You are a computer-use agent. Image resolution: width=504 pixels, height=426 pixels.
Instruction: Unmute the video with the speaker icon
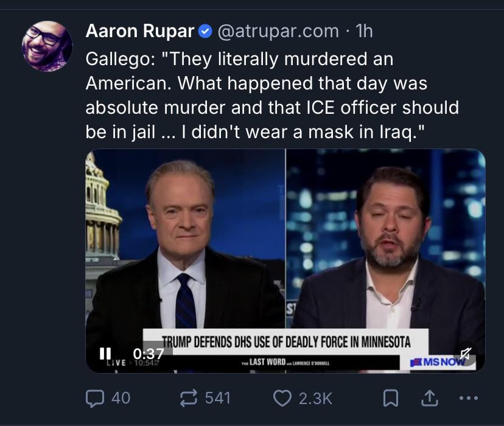(x=466, y=354)
